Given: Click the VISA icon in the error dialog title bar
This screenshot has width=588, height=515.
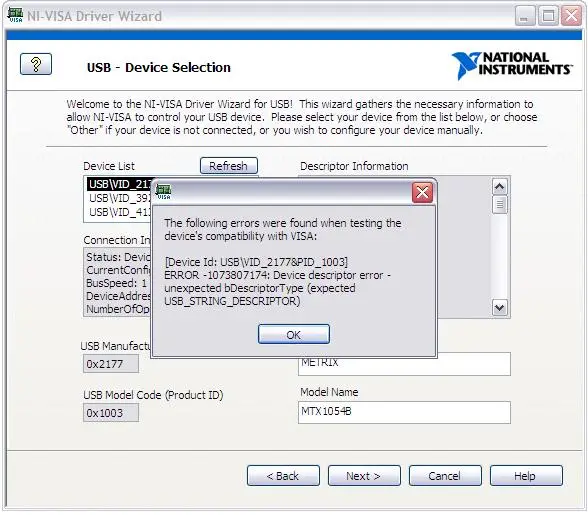Looking at the screenshot, I should (x=164, y=192).
